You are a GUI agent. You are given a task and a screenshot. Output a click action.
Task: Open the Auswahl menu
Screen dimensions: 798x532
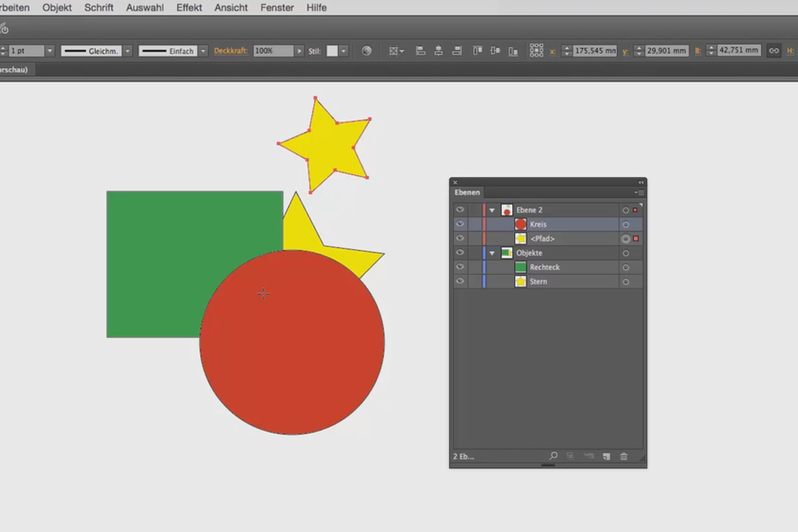click(145, 8)
